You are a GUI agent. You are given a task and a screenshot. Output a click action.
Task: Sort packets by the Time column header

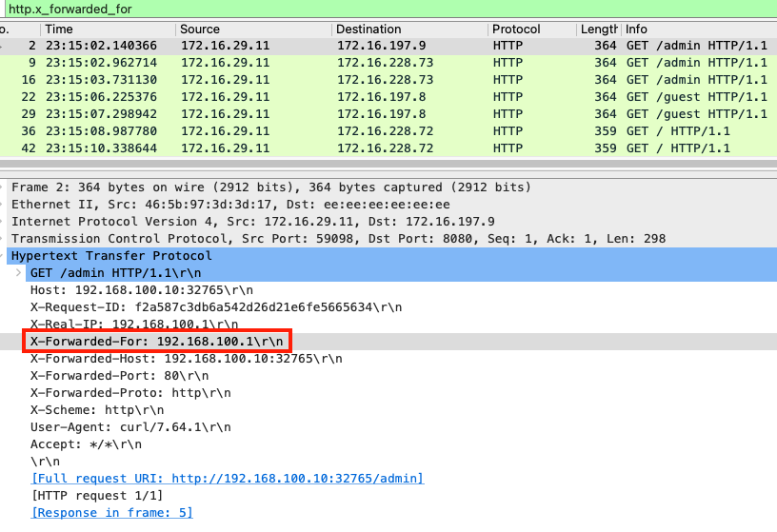[109, 30]
